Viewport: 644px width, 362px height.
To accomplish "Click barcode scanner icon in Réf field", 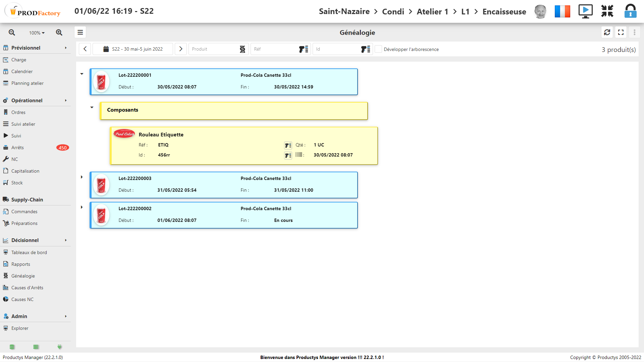I will (x=303, y=49).
